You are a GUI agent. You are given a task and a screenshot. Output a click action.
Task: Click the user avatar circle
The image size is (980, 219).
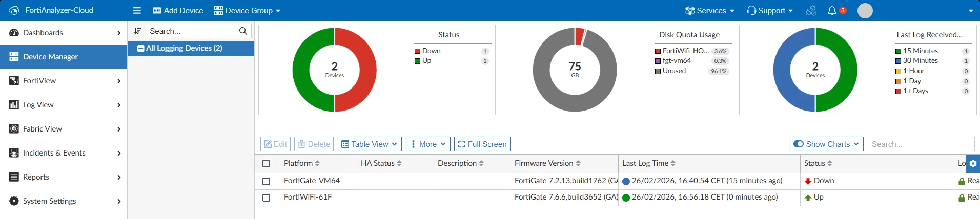pos(865,11)
